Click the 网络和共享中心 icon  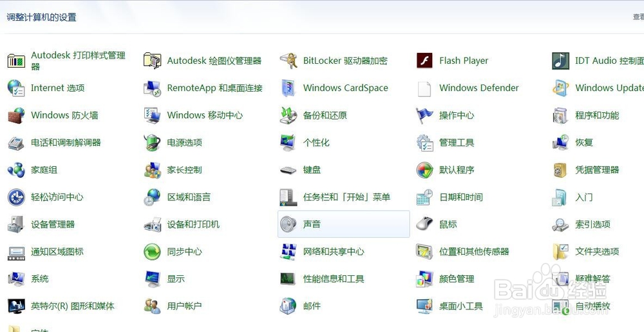coord(289,251)
